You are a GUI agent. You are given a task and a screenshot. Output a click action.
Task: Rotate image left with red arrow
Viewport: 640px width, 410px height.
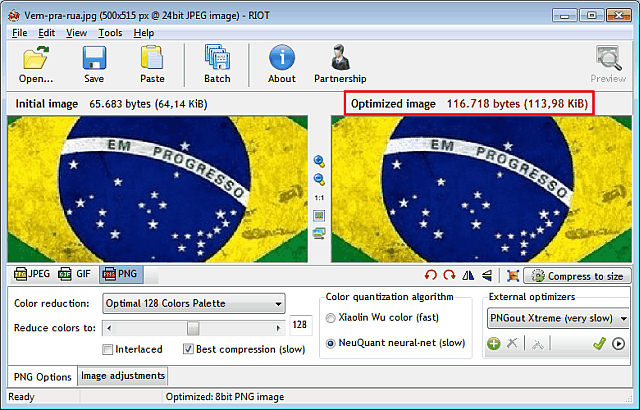pyautogui.click(x=431, y=275)
